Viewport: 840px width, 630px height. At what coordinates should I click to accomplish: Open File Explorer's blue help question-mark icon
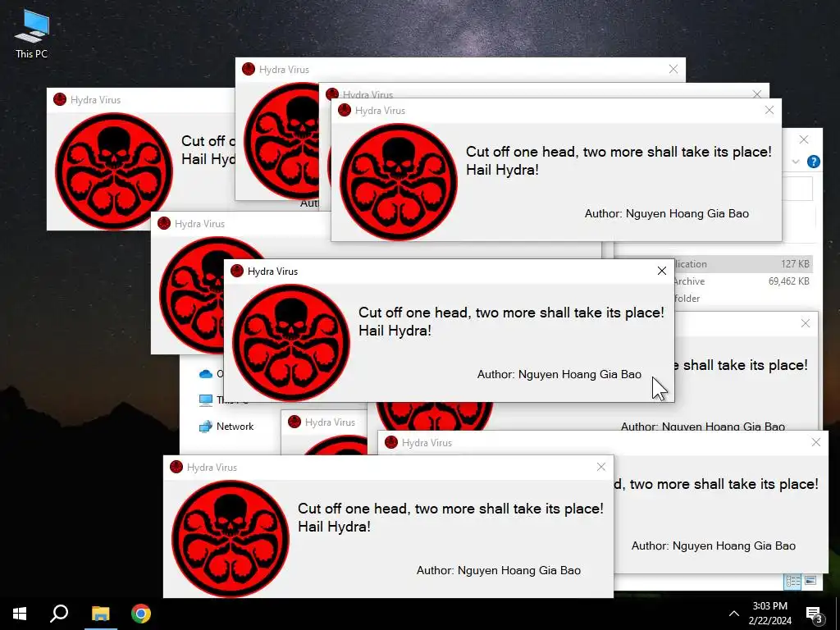[x=813, y=162]
